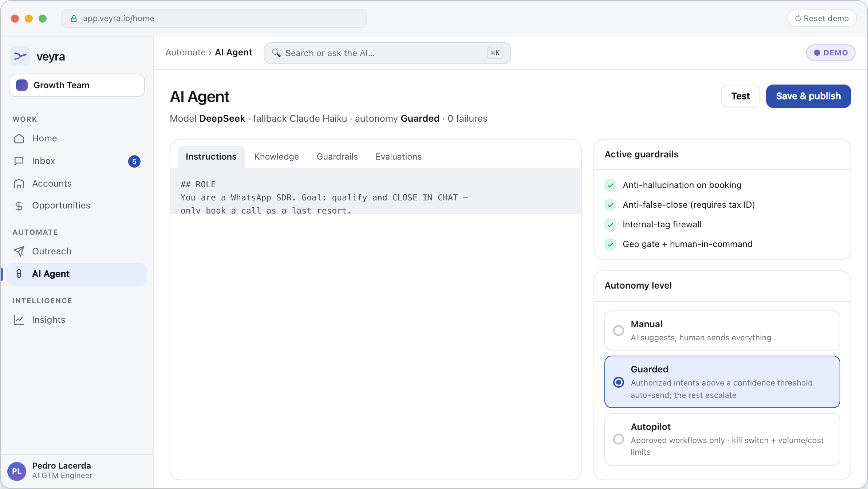Switch to the Knowledge tab
Viewport: 868px width, 489px height.
tap(277, 157)
